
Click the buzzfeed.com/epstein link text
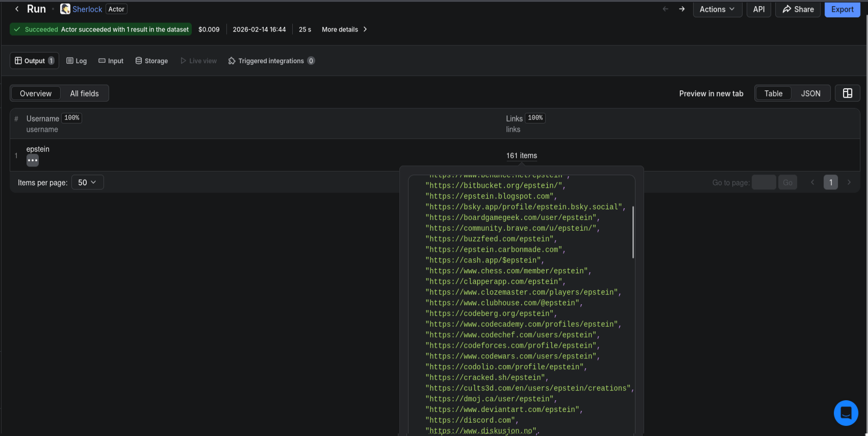pyautogui.click(x=490, y=239)
